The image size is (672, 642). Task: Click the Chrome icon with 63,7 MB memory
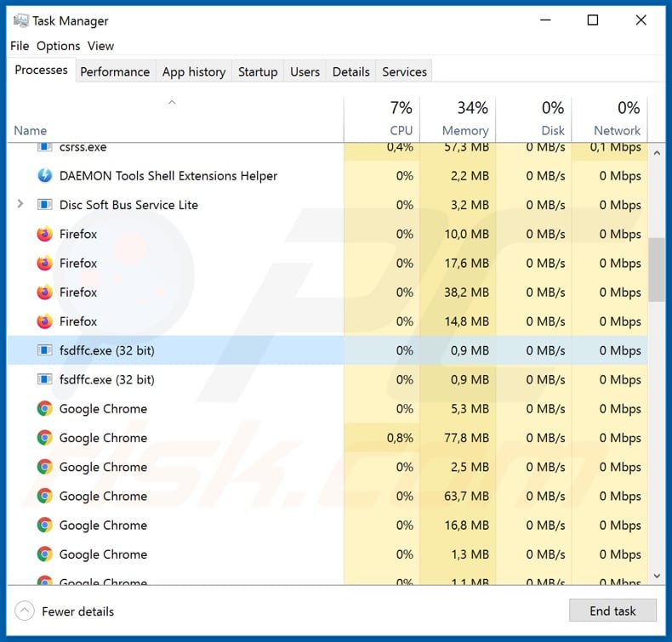click(x=44, y=496)
